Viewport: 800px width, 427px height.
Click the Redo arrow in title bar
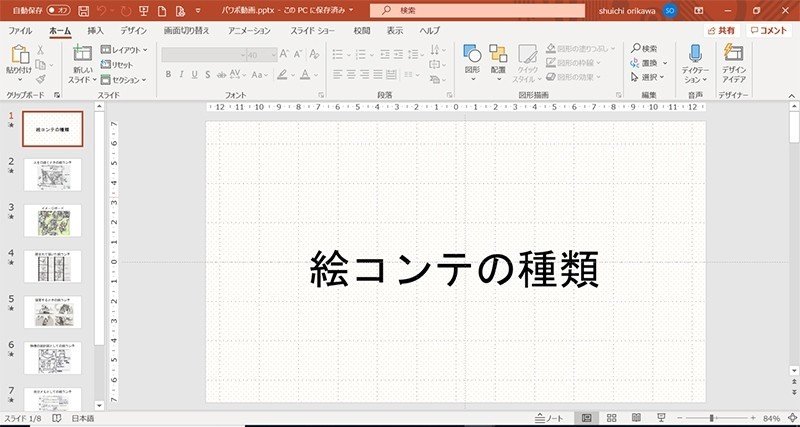click(126, 11)
